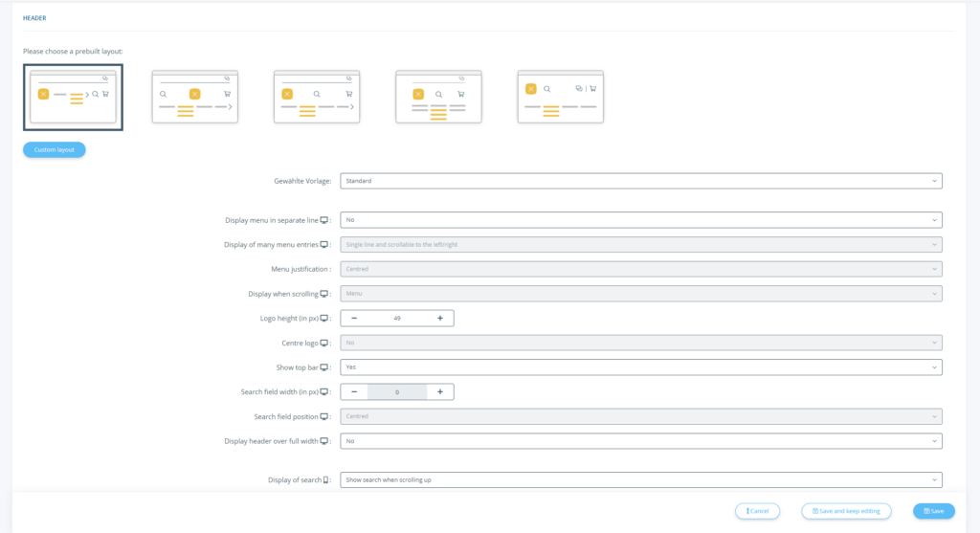Decrease search field width with minus button
980x533 pixels.
354,391
